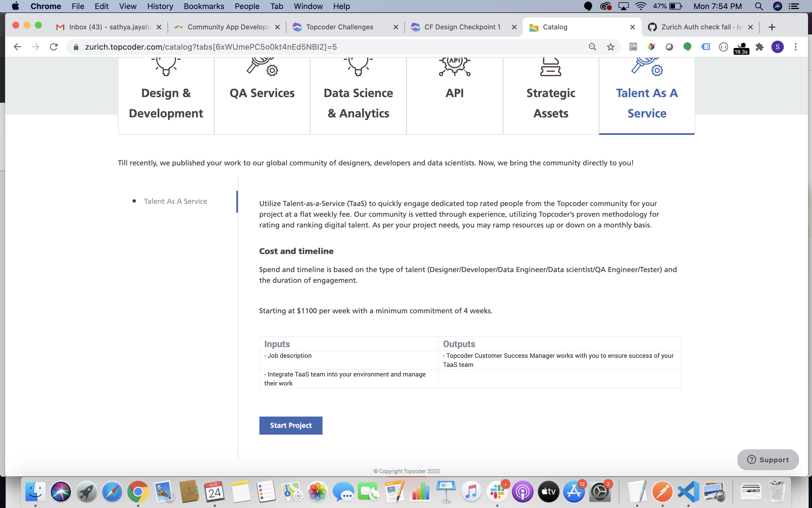Open Visual Studio Code in dock
Image resolution: width=812 pixels, height=508 pixels.
(688, 492)
